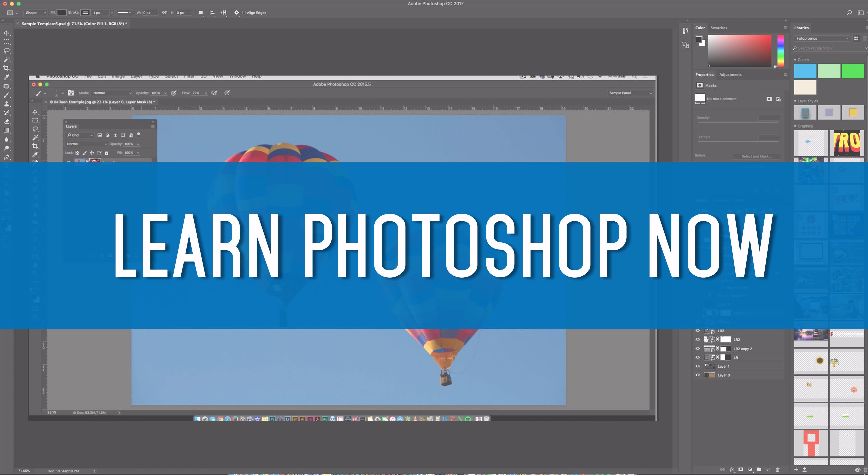The height and width of the screenshot is (475, 868).
Task: Open the stroke line style dropdown
Action: 124,13
